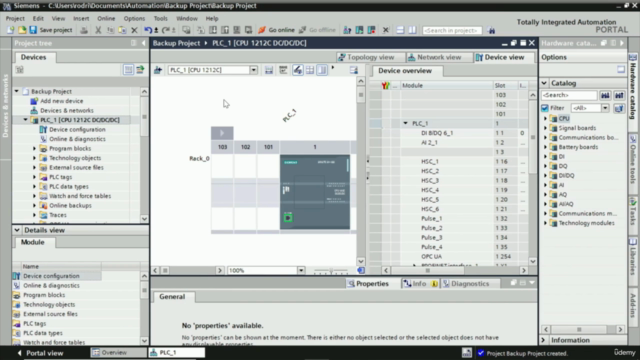Click the catalog profile filter icon

click(619, 108)
